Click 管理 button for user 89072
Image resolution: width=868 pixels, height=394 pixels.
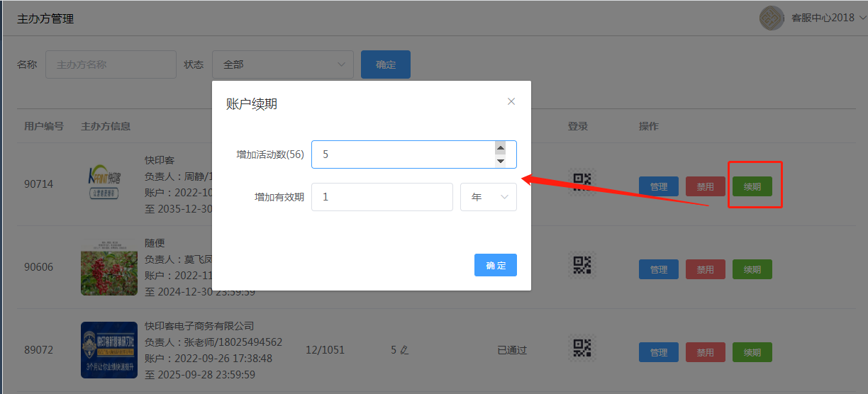click(x=658, y=352)
